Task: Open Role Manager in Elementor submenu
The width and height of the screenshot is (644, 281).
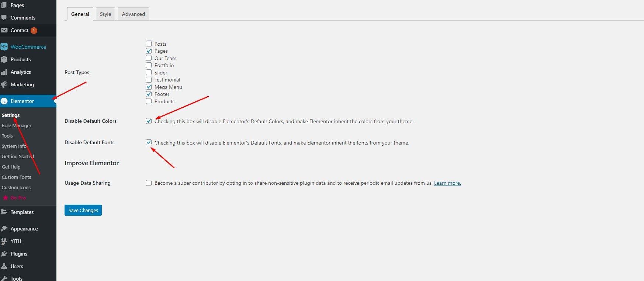Action: (x=17, y=125)
